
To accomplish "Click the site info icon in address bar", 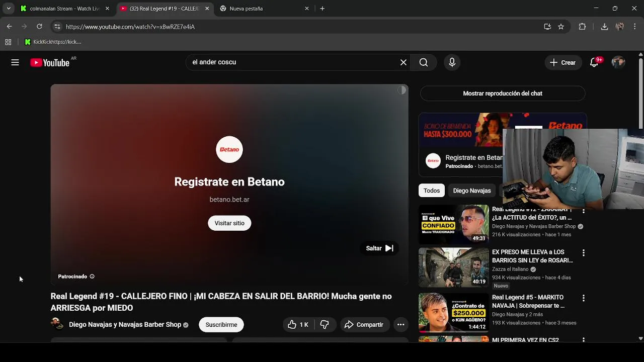I will coord(57,27).
